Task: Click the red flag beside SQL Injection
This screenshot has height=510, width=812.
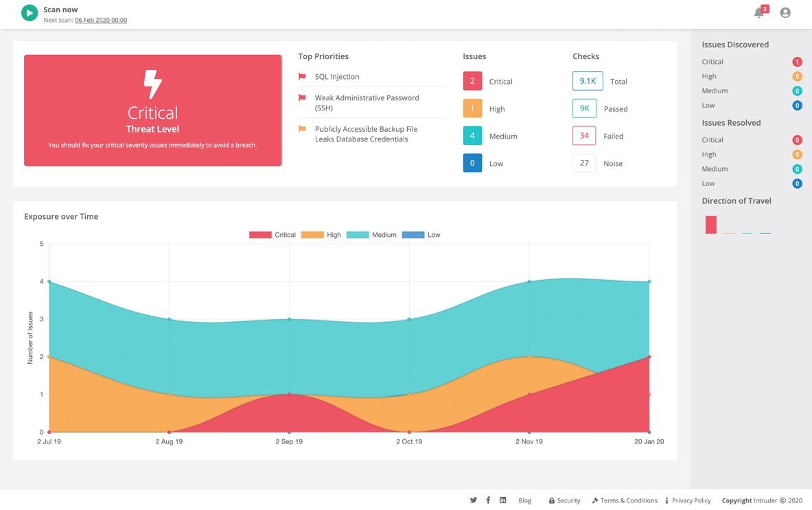Action: (302, 77)
